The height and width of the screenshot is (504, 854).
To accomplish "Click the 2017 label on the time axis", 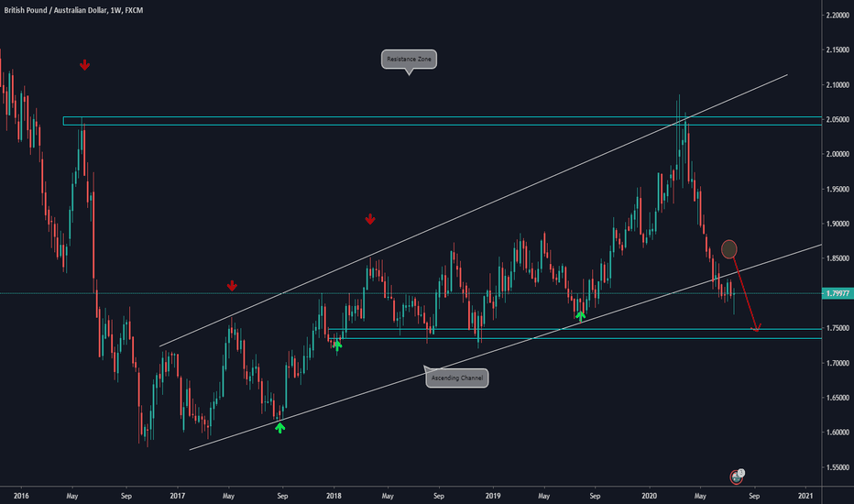I will (x=178, y=496).
